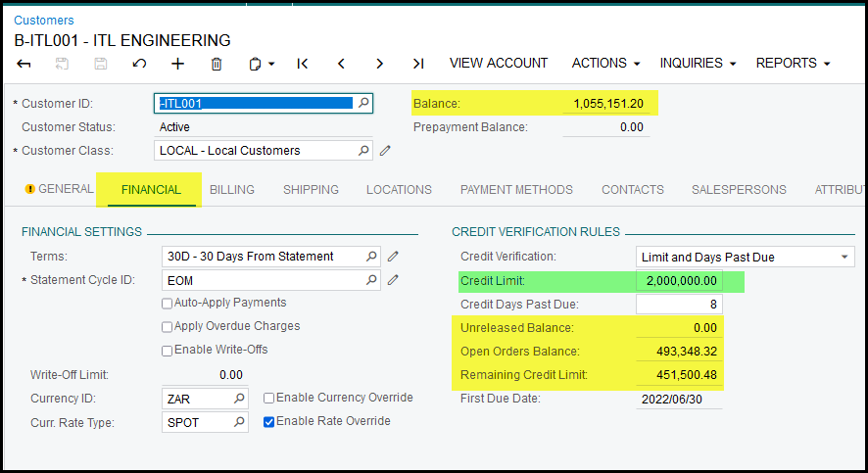Click the Credit Limit input field
Image resolution: width=868 pixels, height=473 pixels.
[x=679, y=281]
